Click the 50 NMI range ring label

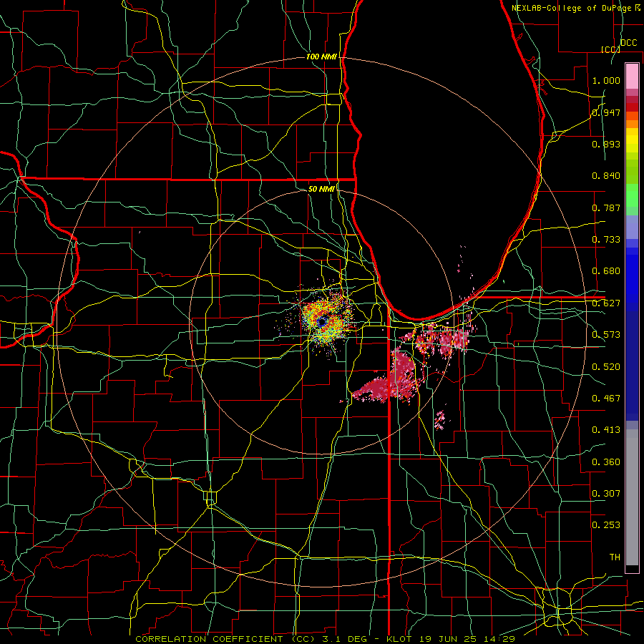tap(321, 189)
